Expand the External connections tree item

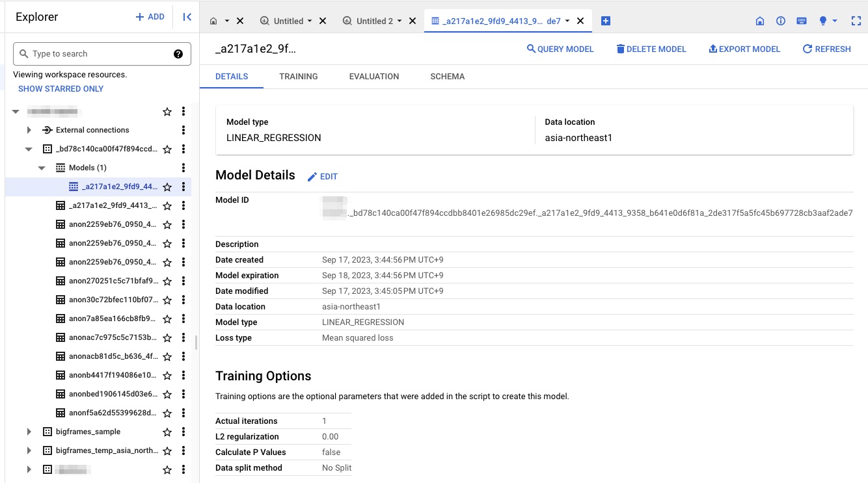(x=29, y=129)
